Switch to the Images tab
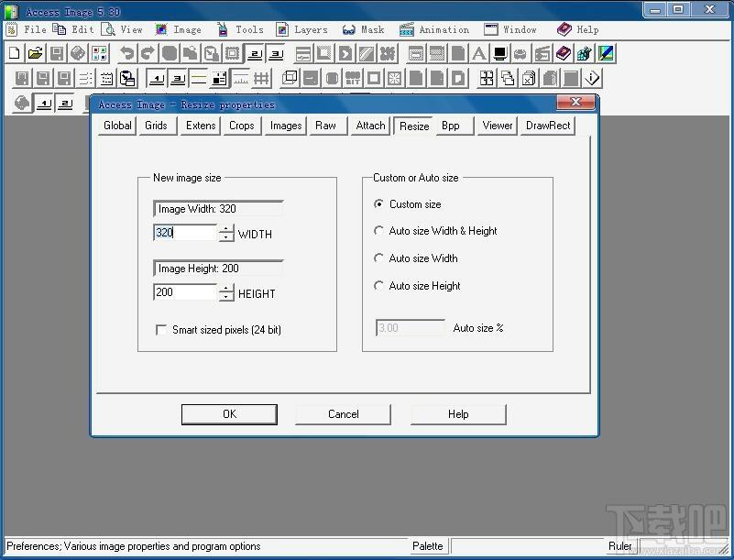 286,126
